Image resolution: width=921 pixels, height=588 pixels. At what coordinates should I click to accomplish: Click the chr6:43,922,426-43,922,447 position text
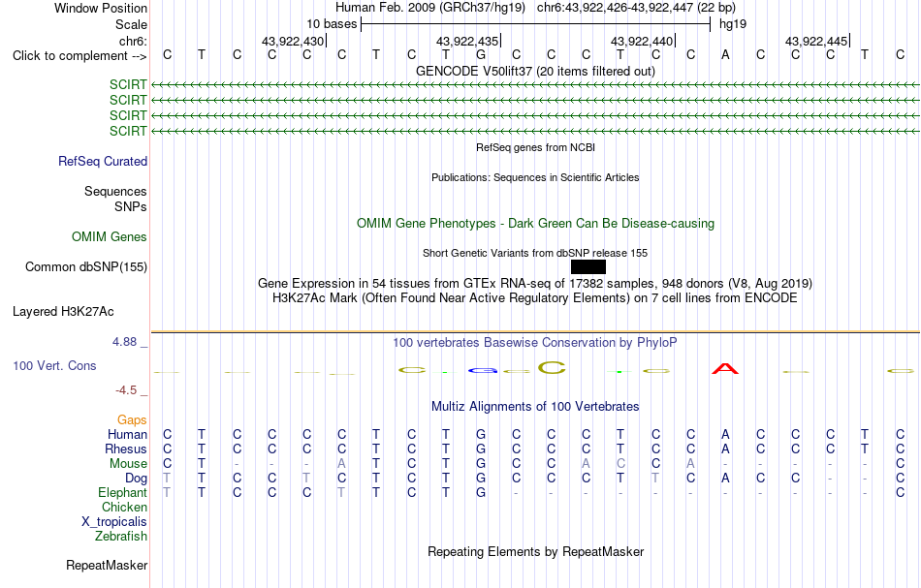click(636, 8)
